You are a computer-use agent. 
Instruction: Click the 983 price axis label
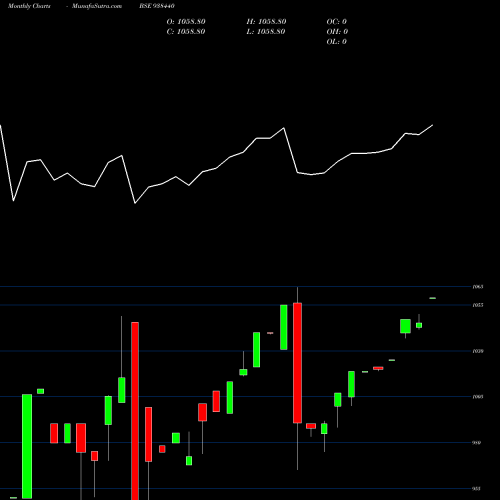(477, 489)
